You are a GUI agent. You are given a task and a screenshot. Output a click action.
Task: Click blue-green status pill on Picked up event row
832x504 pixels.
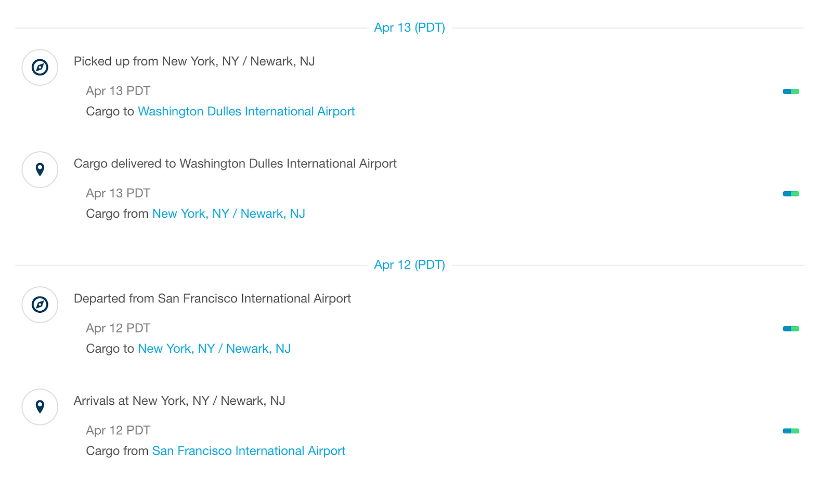791,91
